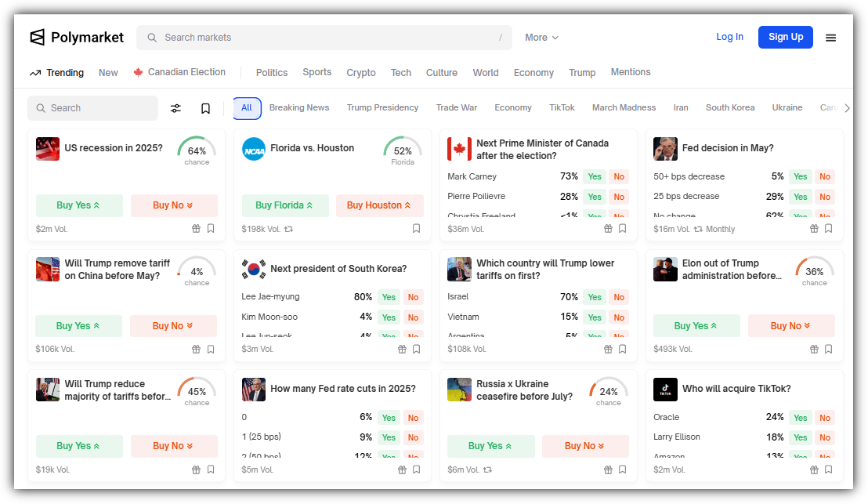Viewport: 868px width, 504px height.
Task: Click gift icon on Trump lower tariffs first card
Action: (x=608, y=349)
